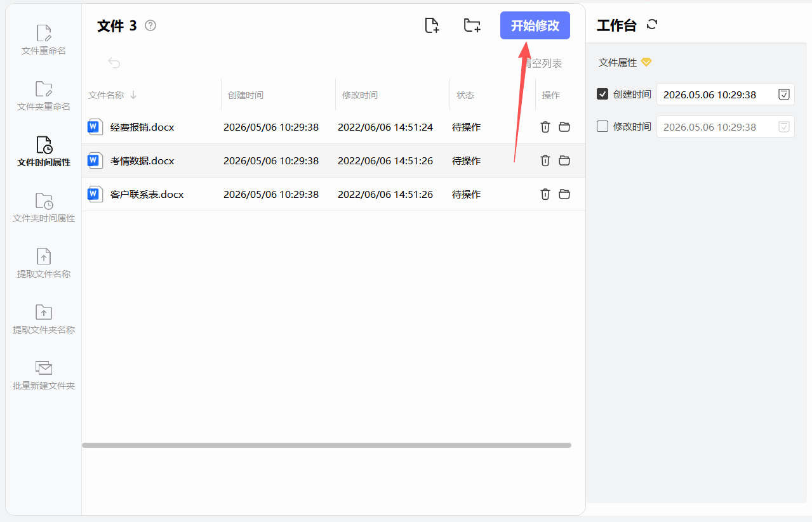
Task: Switch to 文件时间属性 in the sidebar
Action: [44, 152]
